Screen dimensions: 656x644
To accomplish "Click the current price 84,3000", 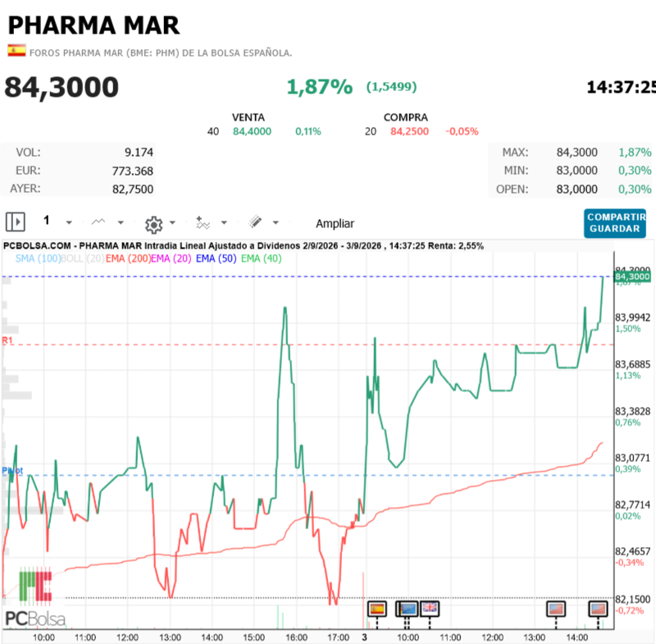I will click(x=61, y=88).
